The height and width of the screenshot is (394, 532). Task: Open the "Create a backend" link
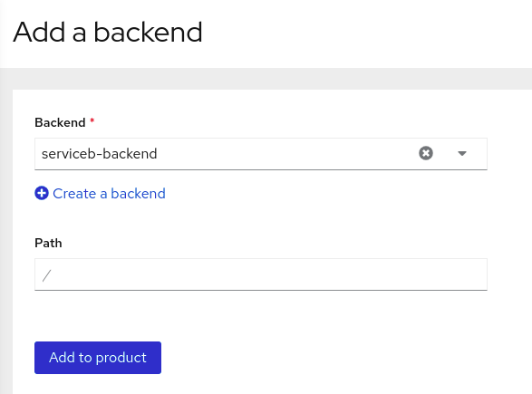[x=100, y=193]
